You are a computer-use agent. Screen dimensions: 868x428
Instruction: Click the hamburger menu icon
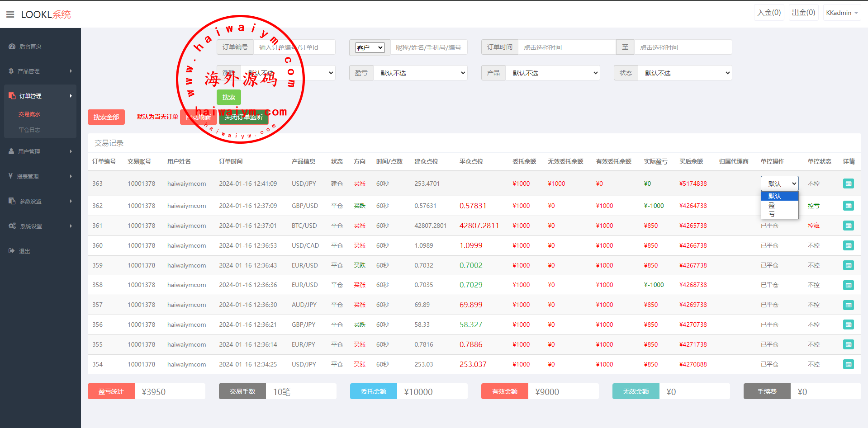(x=10, y=14)
